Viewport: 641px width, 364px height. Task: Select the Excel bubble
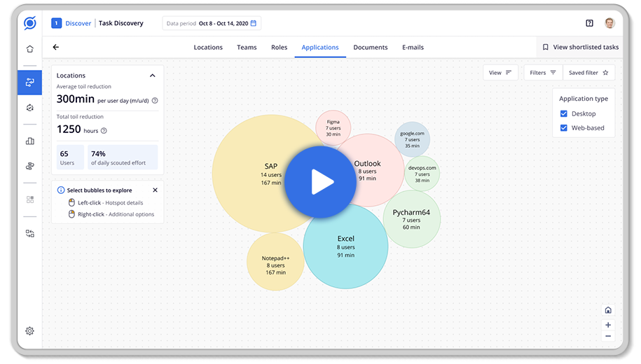click(346, 247)
